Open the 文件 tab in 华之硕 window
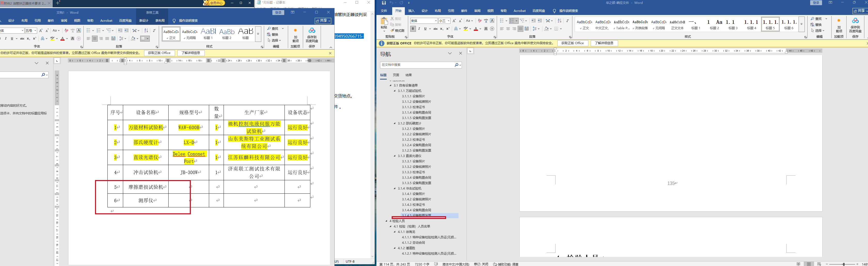Viewport: 868px width, 266px height. 384,11
